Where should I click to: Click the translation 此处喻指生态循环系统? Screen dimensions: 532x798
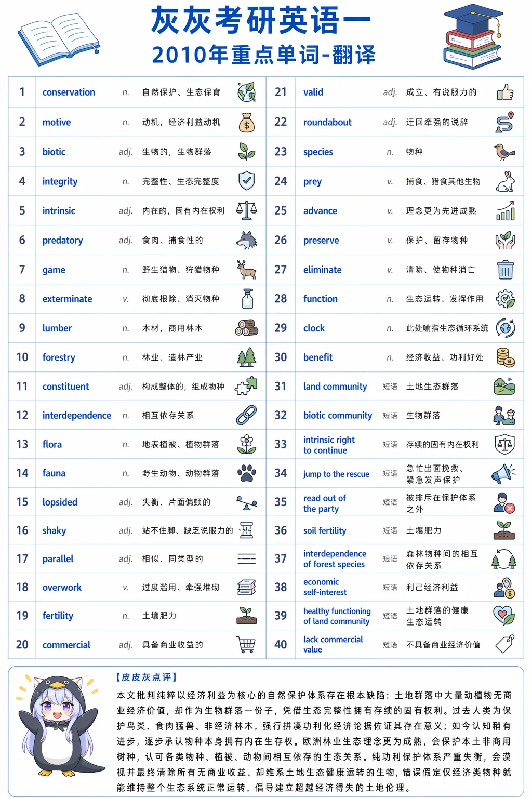(447, 328)
